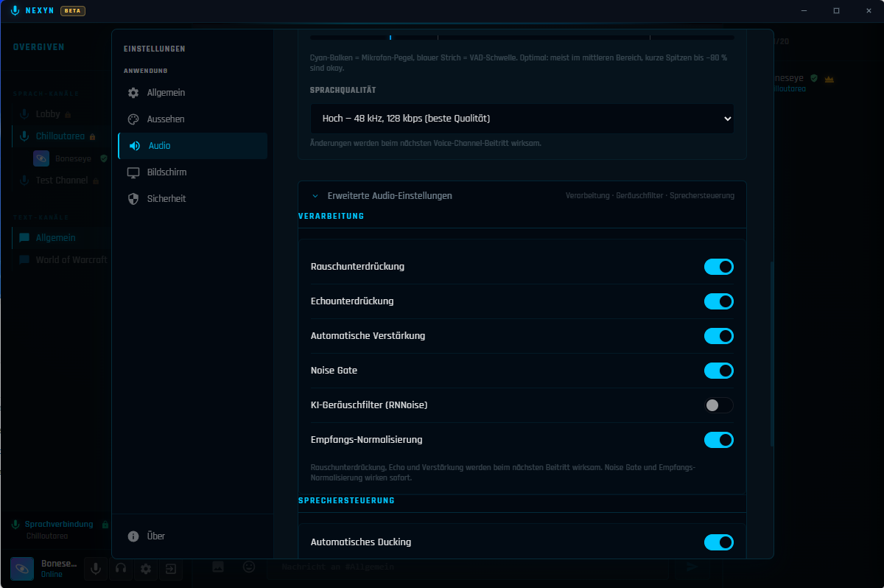Click the settings panel vertical scrollbar
Viewport: 884px width, 588px height.
[771, 354]
